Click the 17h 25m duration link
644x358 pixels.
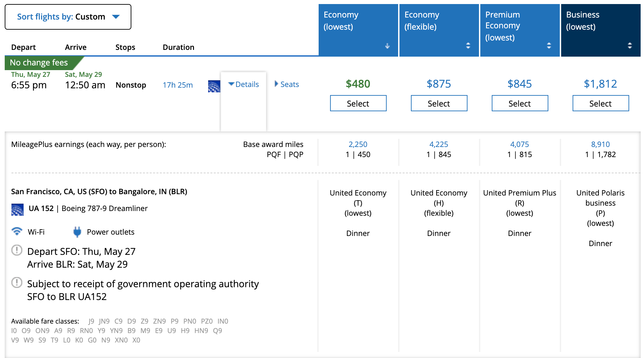[x=178, y=85]
